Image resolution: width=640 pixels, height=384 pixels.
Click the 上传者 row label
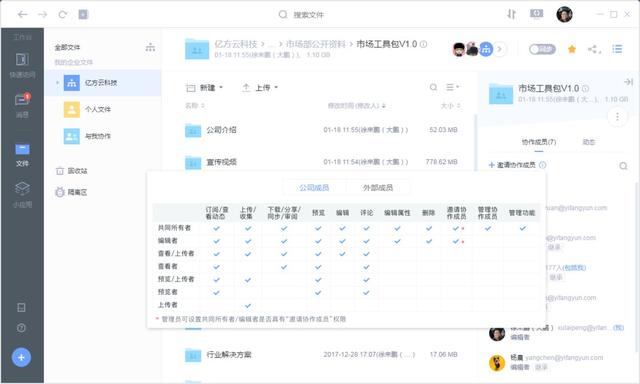(x=168, y=305)
